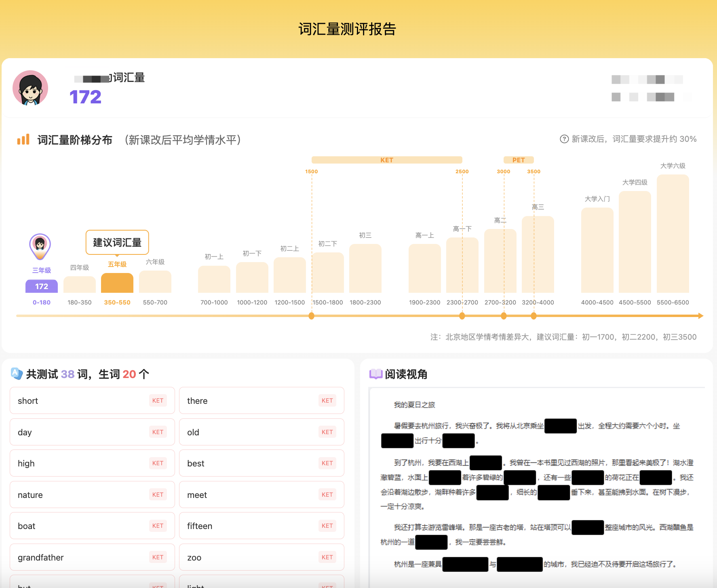Click the 初一上 bar
717x588 pixels.
coord(214,279)
